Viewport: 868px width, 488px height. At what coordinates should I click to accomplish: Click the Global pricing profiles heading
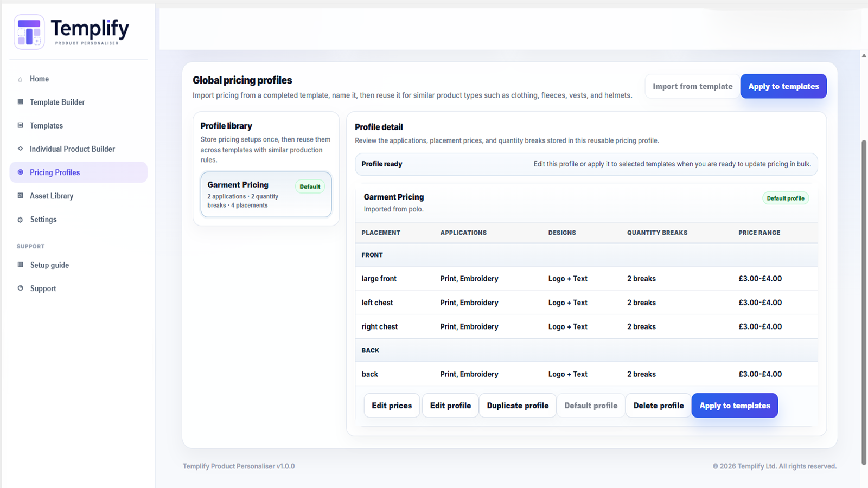click(x=242, y=80)
